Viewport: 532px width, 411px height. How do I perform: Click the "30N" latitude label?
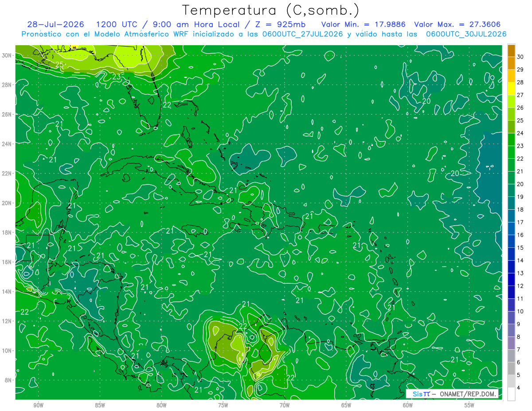click(7, 55)
